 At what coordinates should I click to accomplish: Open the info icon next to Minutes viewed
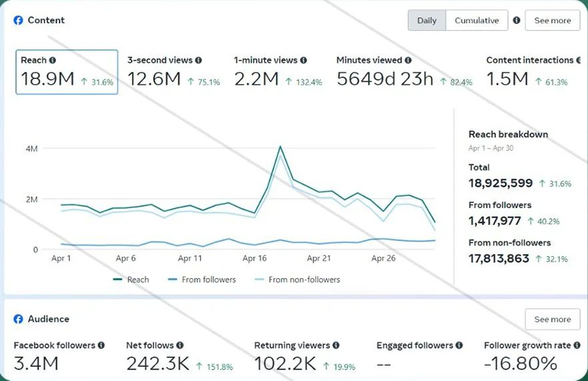pyautogui.click(x=408, y=60)
